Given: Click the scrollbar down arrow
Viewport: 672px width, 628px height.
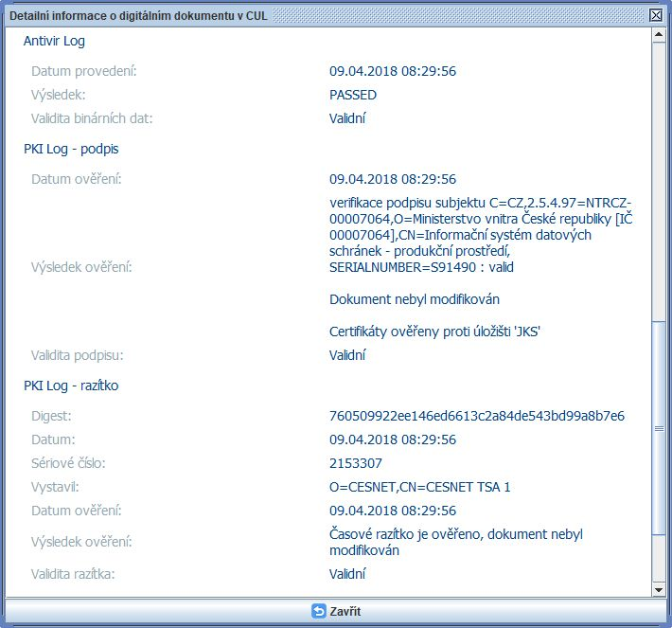Looking at the screenshot, I should tap(659, 590).
